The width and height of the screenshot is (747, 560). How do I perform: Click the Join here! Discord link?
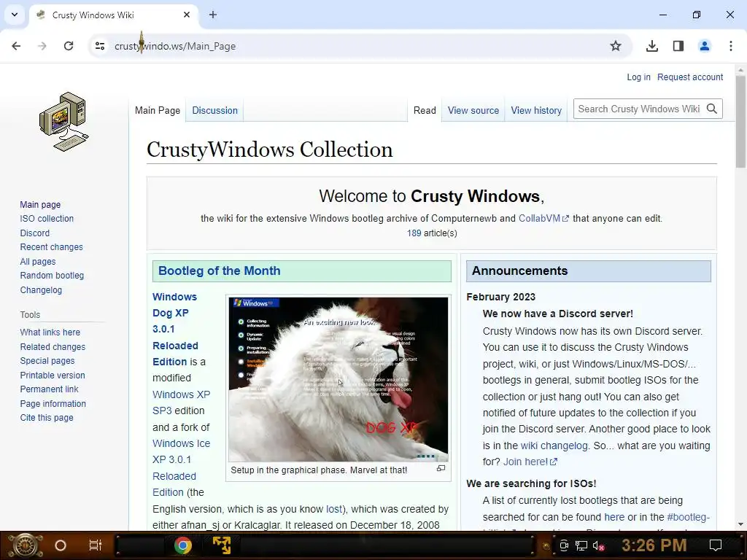[530, 462]
